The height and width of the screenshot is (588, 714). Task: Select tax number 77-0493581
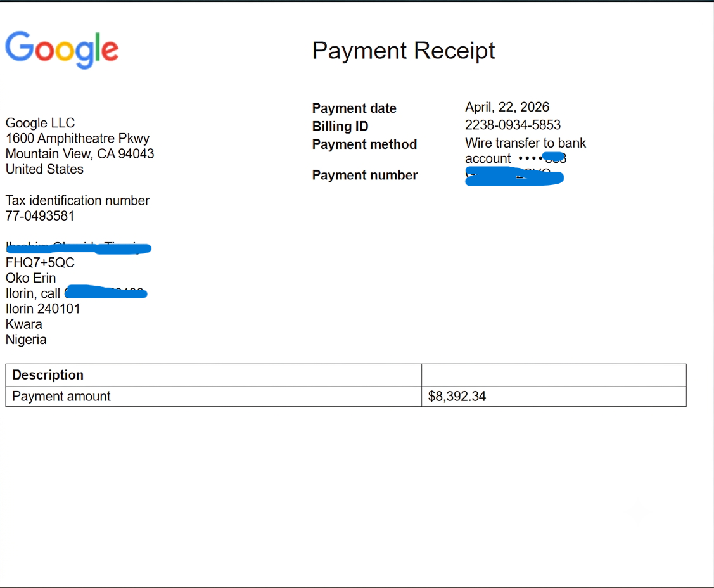coord(40,216)
